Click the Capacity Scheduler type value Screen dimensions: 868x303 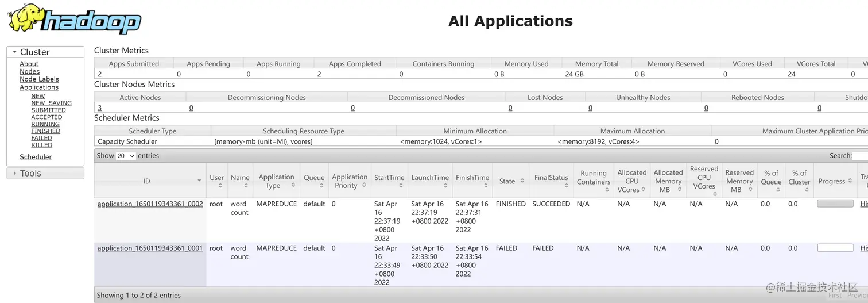(x=127, y=141)
